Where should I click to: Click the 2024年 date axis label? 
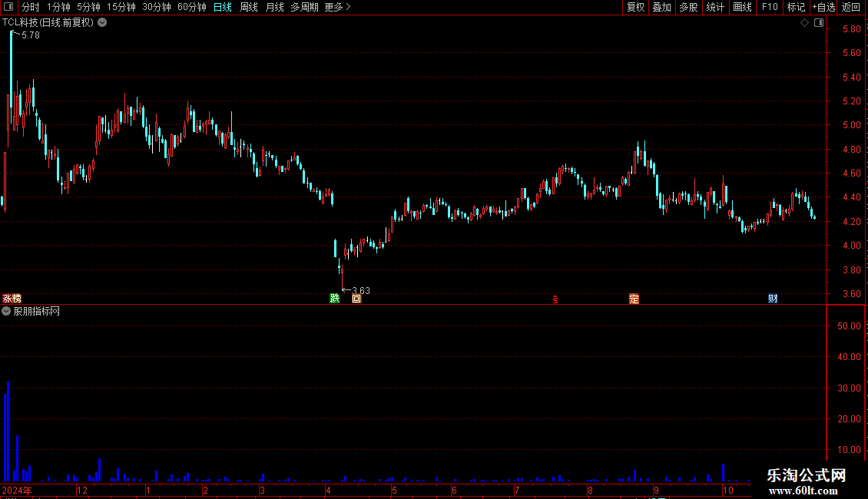pos(17,490)
